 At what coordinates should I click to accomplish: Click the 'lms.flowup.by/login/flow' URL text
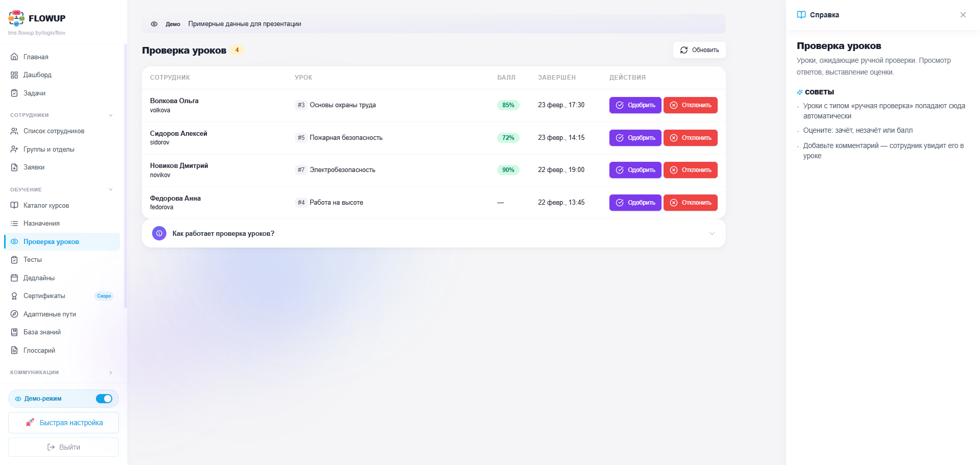[37, 33]
